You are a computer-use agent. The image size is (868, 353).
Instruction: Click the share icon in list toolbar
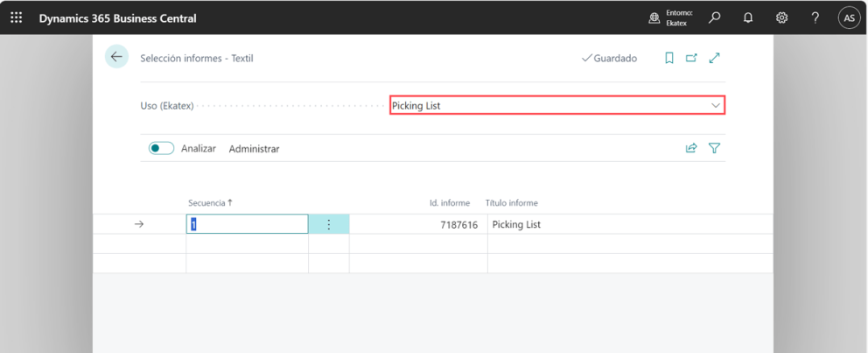point(691,149)
